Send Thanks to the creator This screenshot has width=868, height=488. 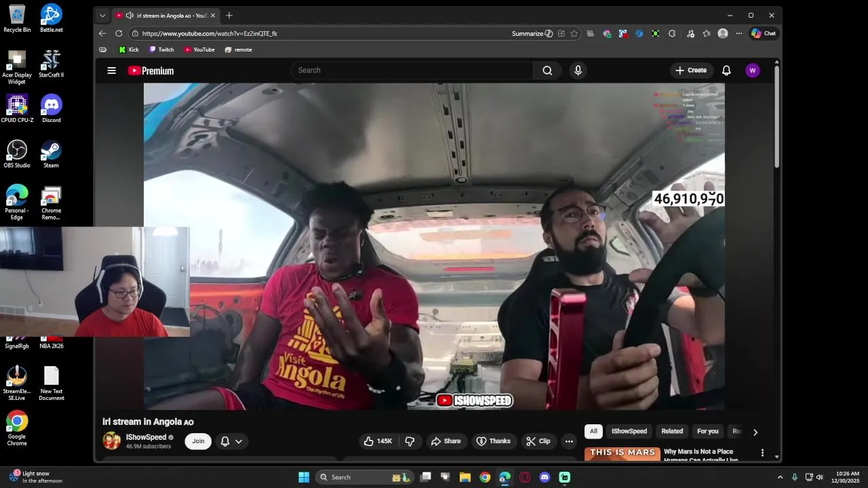coord(493,441)
